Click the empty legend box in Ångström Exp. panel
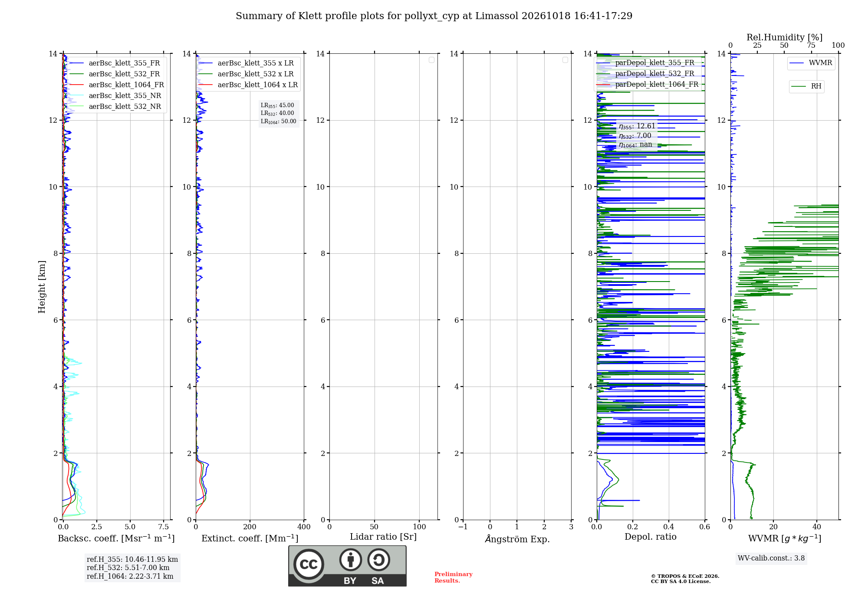The height and width of the screenshot is (590, 868). tap(565, 60)
